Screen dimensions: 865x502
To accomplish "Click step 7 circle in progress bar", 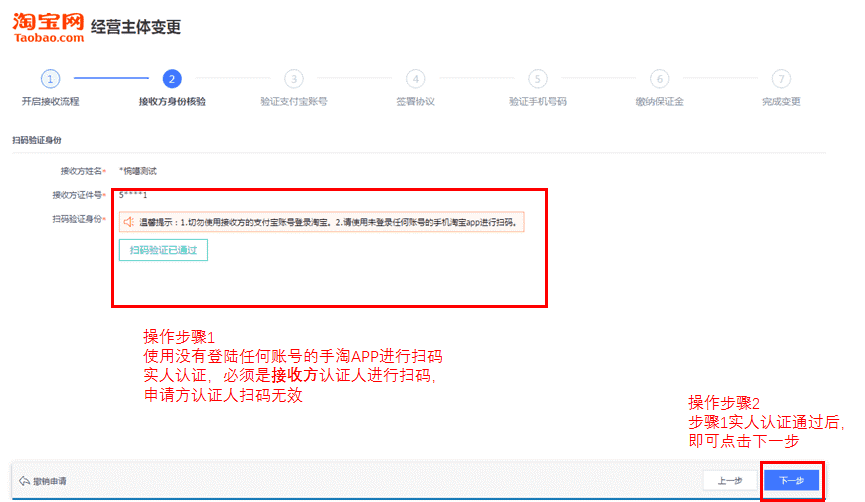I will coord(781,78).
